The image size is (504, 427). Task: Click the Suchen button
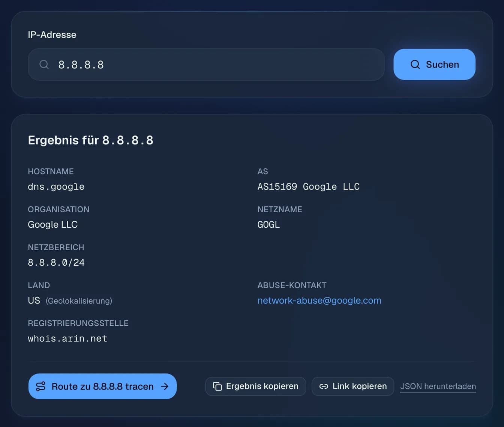tap(434, 64)
